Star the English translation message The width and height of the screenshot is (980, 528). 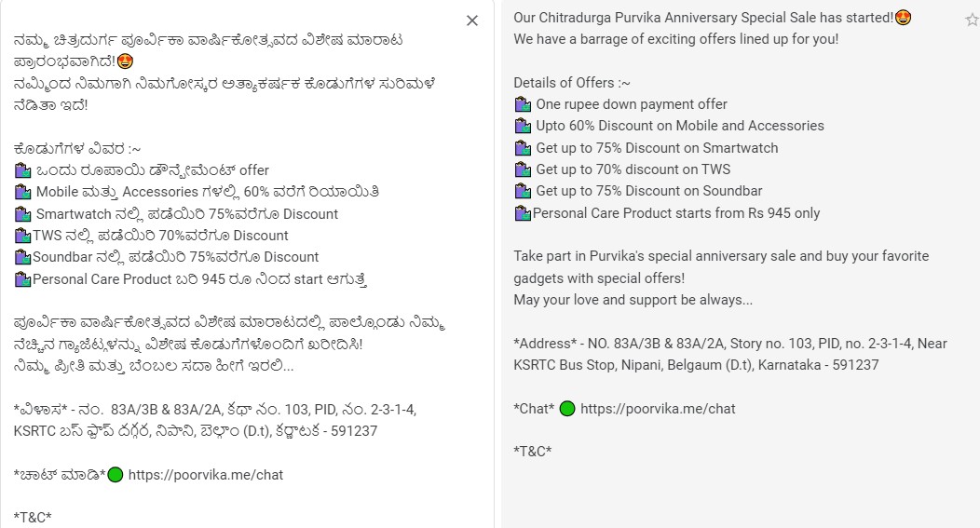click(x=973, y=20)
